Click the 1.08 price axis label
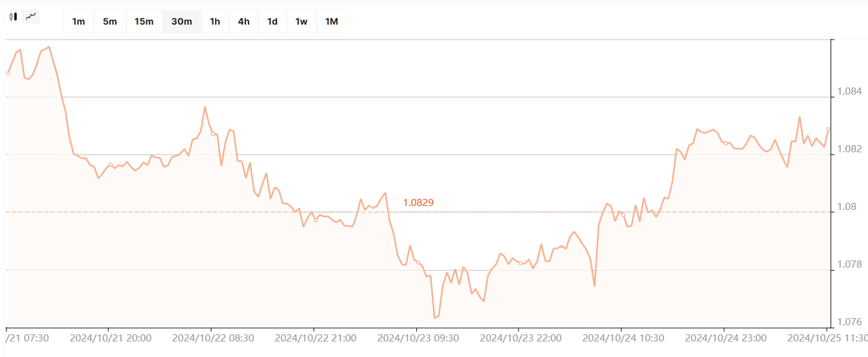Viewport: 868px width, 357px height. pos(846,207)
